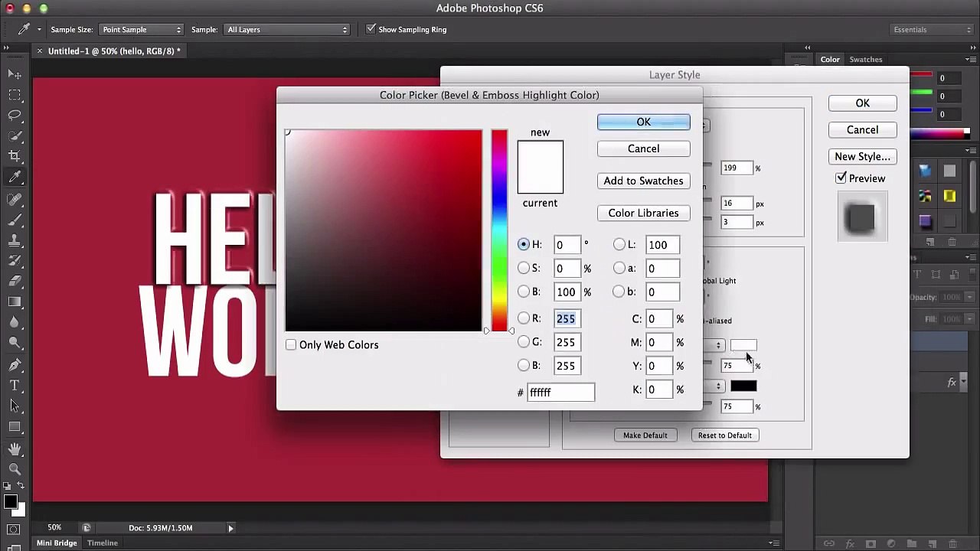Viewport: 980px width, 551px height.
Task: Select the Untitled-1 document tab
Action: [x=114, y=51]
